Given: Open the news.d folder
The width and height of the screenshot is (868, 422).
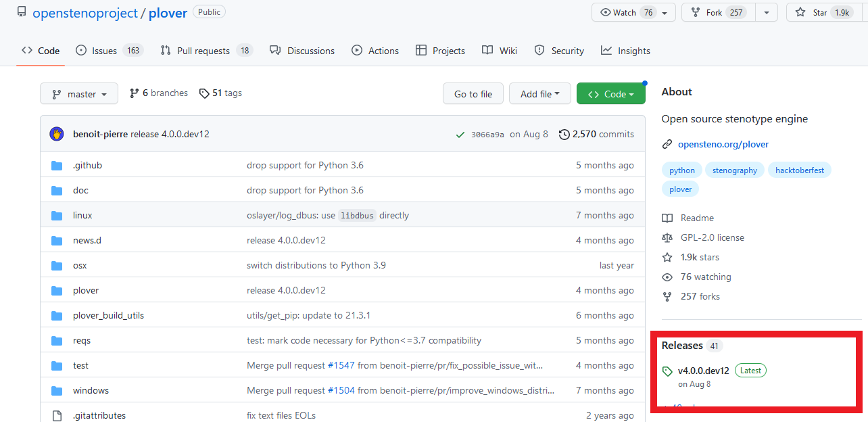Looking at the screenshot, I should [x=87, y=240].
